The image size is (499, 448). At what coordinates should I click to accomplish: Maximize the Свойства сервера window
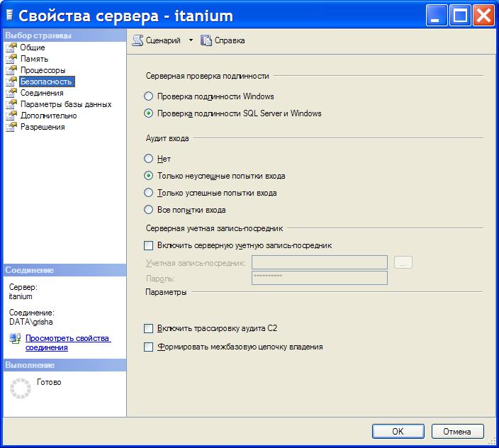coord(460,16)
